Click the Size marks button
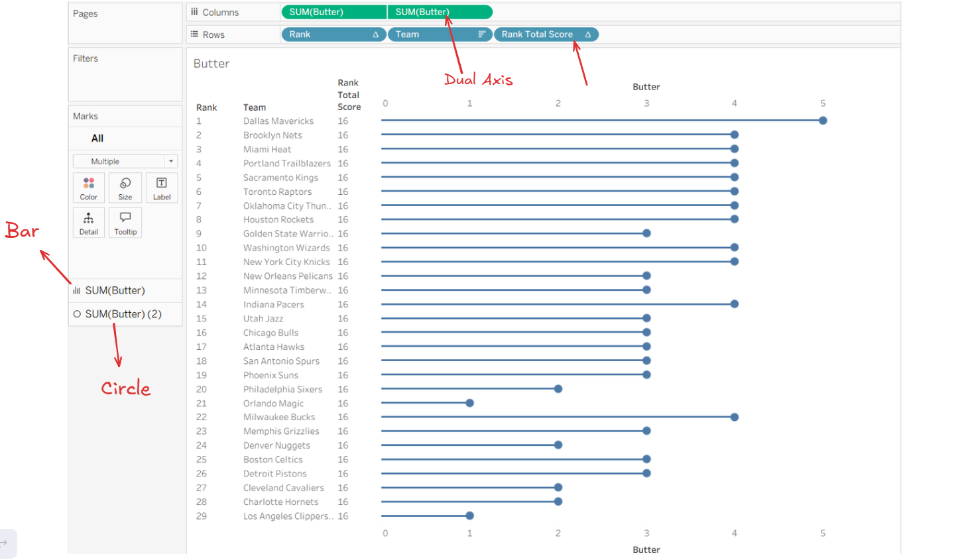The image size is (964, 560). (125, 188)
